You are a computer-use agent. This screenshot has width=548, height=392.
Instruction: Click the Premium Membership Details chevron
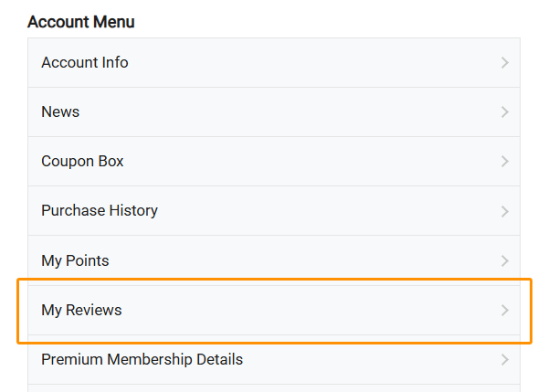[505, 360]
